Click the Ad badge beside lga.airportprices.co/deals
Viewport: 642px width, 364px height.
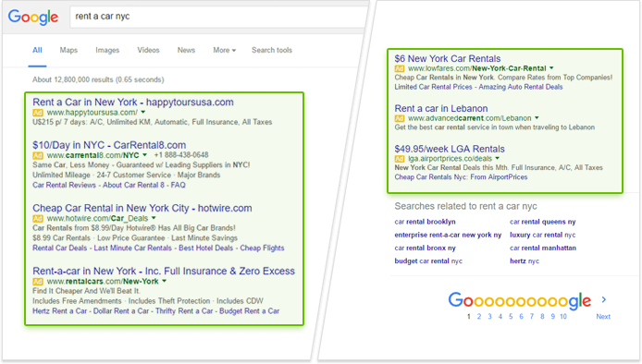[x=400, y=159]
